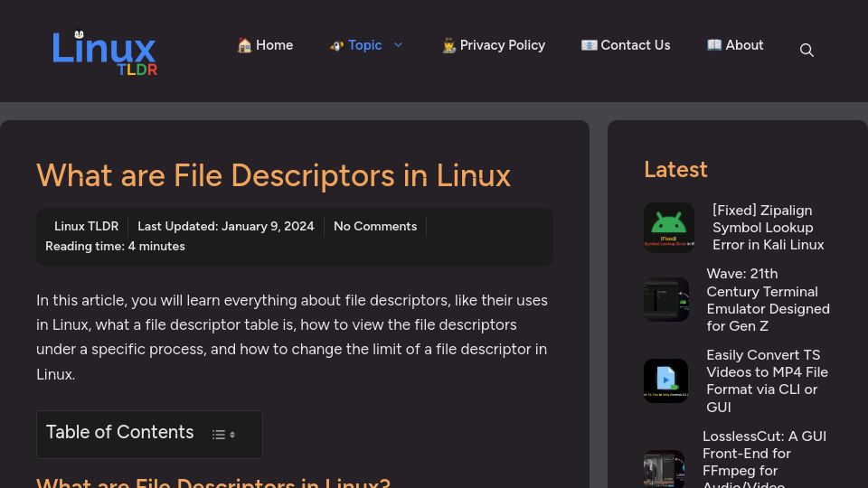This screenshot has height=488, width=868.
Task: Click the What are File Descriptors in Linux? subheading
Action: click(213, 483)
